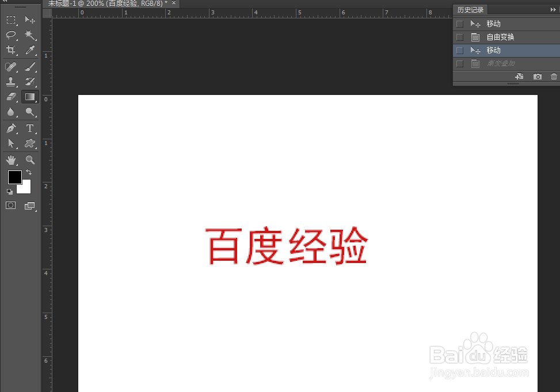Delete current history state

554,77
